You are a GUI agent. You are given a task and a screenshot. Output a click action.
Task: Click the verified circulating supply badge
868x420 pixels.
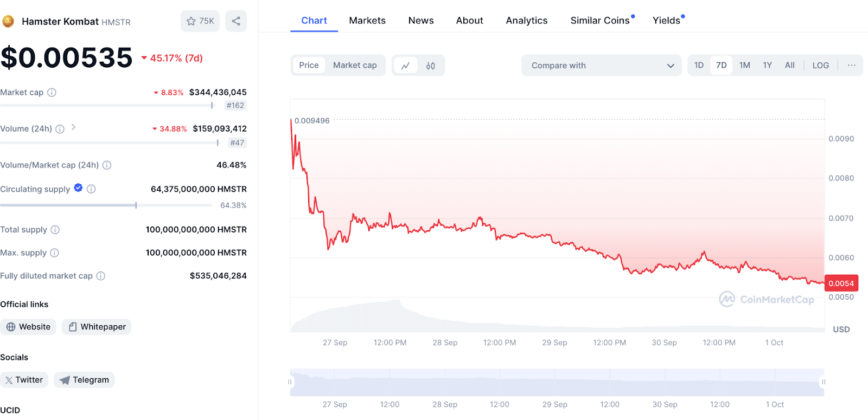pyautogui.click(x=78, y=188)
